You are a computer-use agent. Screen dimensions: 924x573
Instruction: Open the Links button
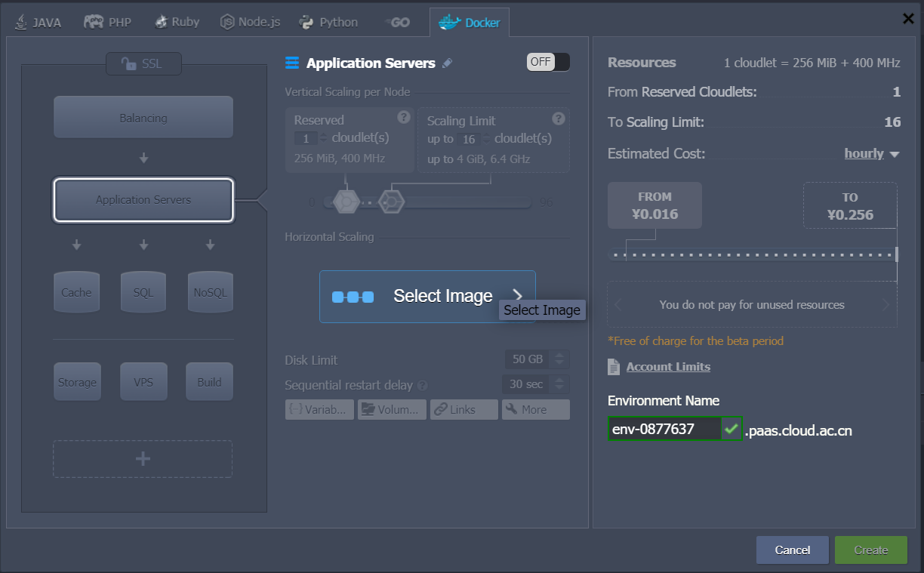pyautogui.click(x=464, y=409)
